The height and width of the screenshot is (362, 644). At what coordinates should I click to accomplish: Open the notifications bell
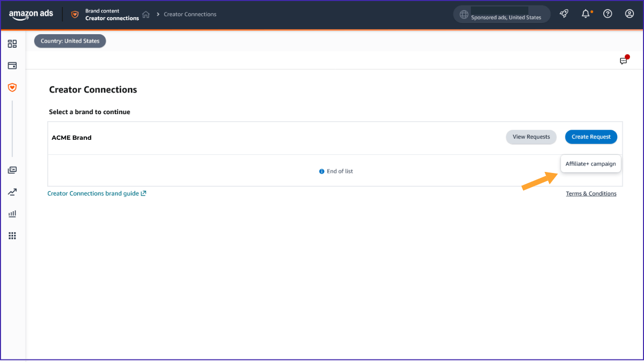coord(586,14)
